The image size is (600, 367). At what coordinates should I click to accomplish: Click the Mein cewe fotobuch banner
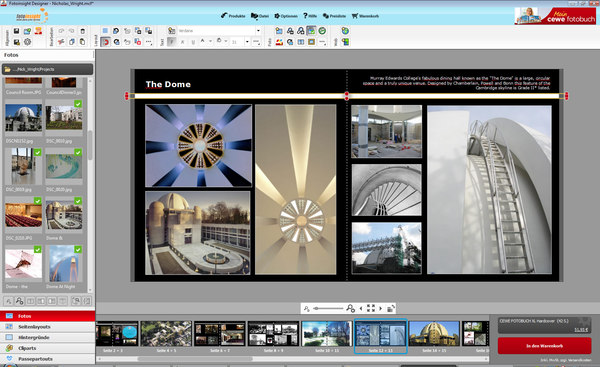(555, 16)
